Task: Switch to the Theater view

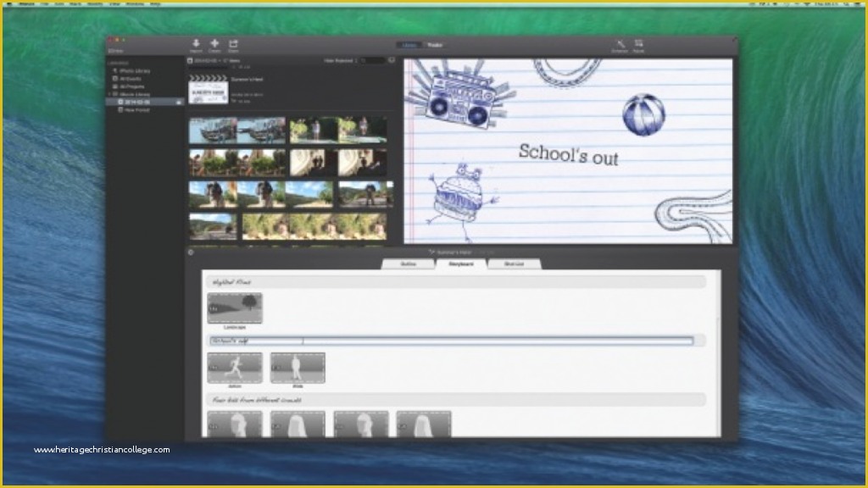Action: tap(435, 45)
